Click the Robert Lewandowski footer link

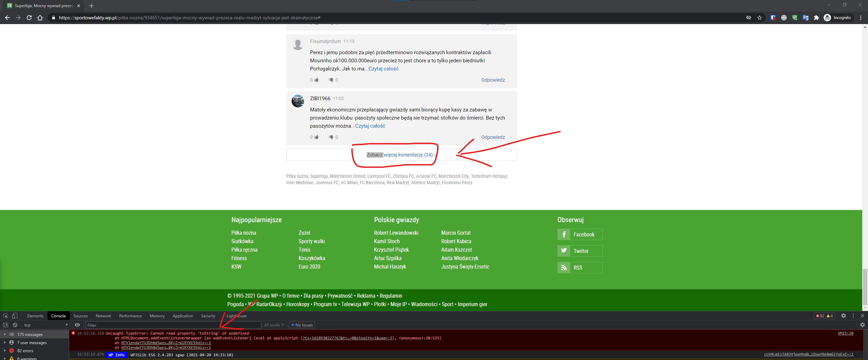click(396, 233)
